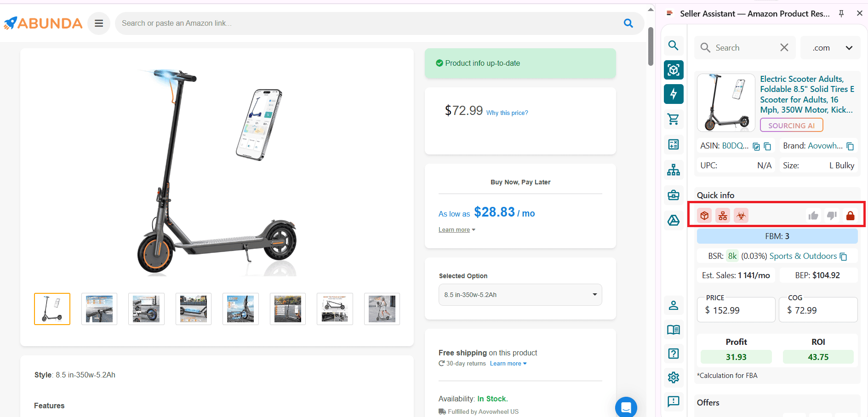Image resolution: width=868 pixels, height=417 pixels.
Task: Check the hazmat alert icon
Action: coord(741,215)
